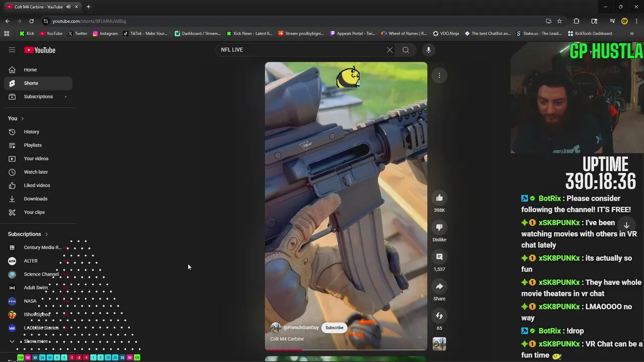Open Liked videos
Screen dimensions: 644x362
[38, 186]
